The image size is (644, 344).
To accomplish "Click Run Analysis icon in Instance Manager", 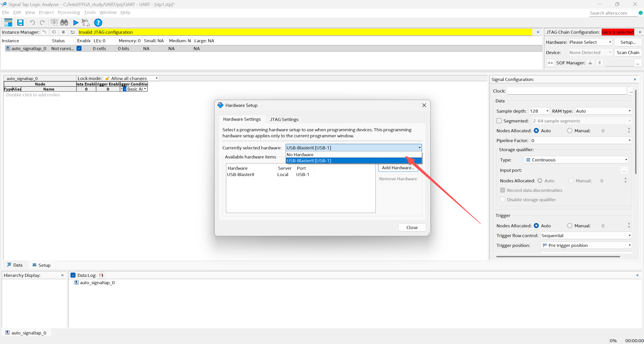I will [x=45, y=32].
